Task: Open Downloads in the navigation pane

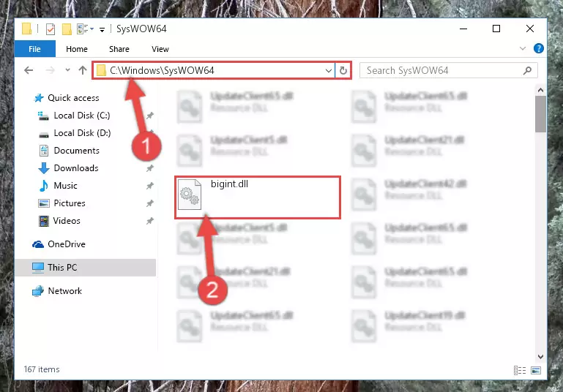Action: (x=76, y=168)
